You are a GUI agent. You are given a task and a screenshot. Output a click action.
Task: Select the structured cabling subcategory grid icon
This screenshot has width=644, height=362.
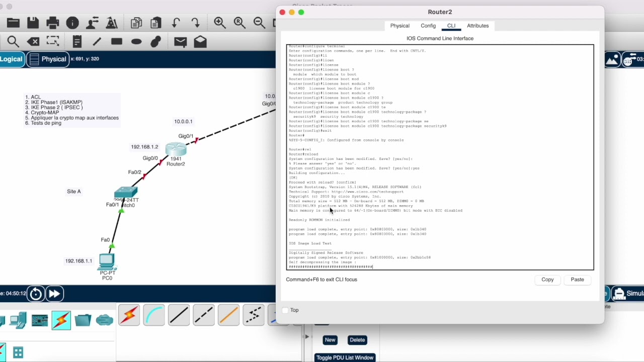(x=18, y=352)
